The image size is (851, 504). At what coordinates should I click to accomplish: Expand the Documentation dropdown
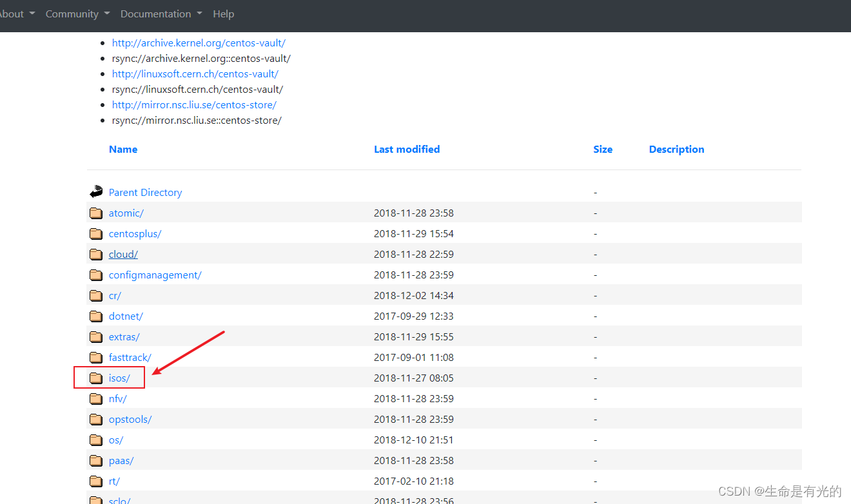[161, 14]
